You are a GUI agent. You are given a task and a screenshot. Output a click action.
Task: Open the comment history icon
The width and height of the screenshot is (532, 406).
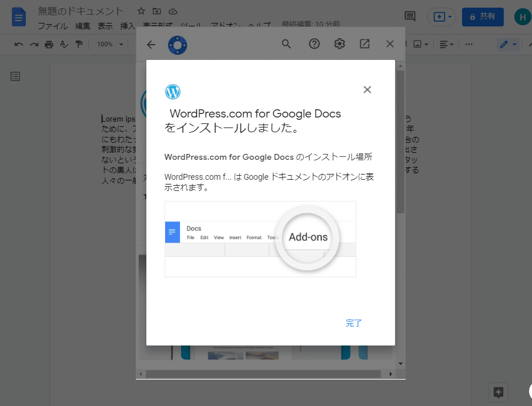pos(410,16)
